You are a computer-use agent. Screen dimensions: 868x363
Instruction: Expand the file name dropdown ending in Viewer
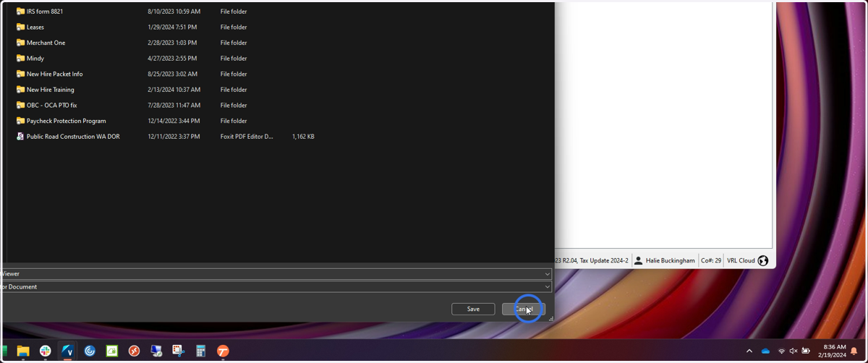tap(548, 274)
